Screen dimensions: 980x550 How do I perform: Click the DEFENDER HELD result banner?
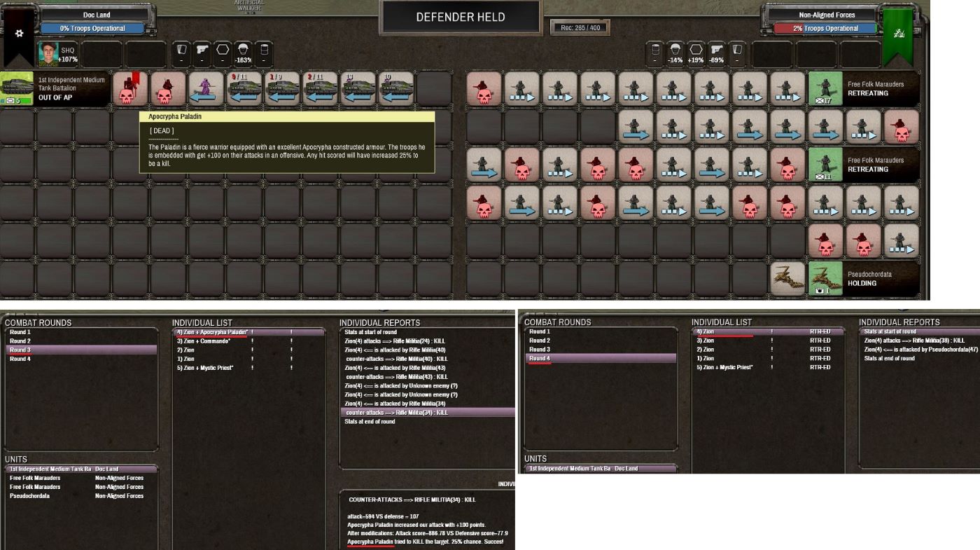461,18
